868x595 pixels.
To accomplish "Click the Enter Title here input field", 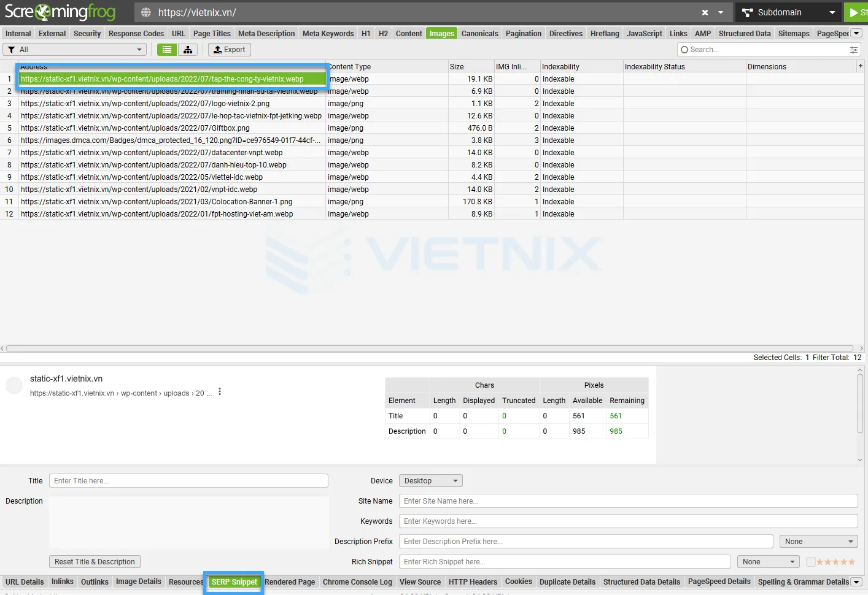I will pos(188,481).
